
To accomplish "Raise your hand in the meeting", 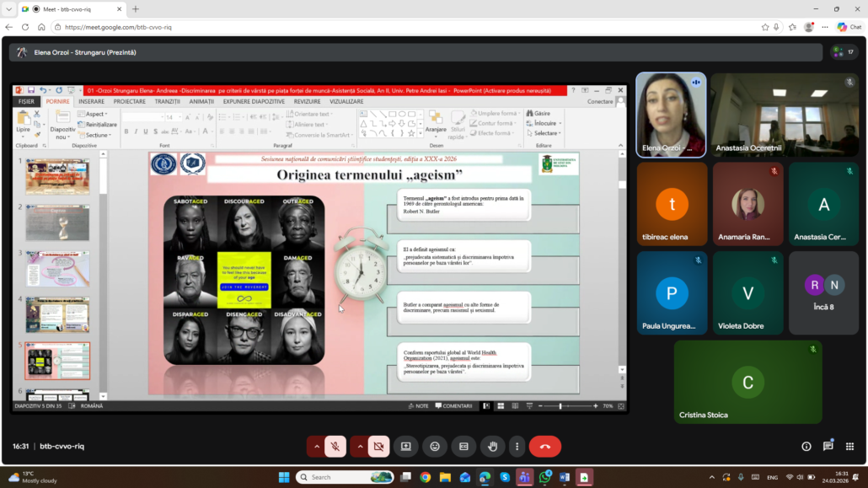I will pos(492,447).
